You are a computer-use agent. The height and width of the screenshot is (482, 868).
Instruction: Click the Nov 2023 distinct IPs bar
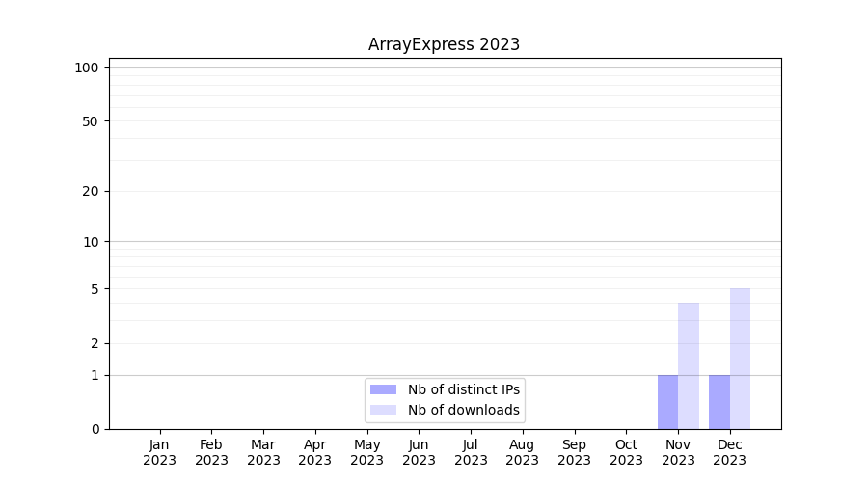click(667, 402)
